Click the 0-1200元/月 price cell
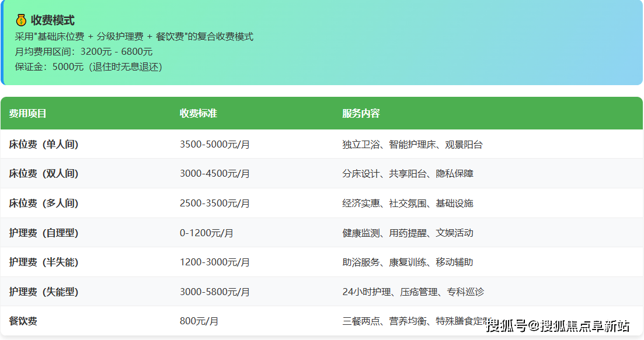Image resolution: width=644 pixels, height=340 pixels. tap(204, 233)
